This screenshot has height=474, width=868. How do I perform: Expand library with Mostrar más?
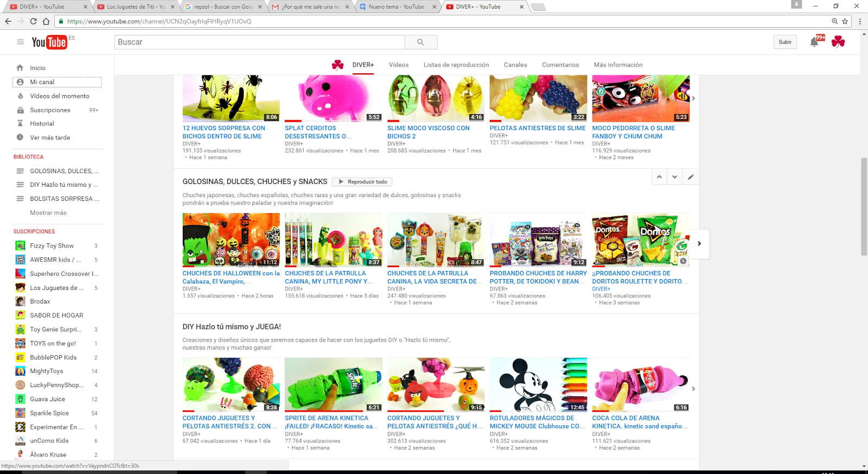coord(48,213)
